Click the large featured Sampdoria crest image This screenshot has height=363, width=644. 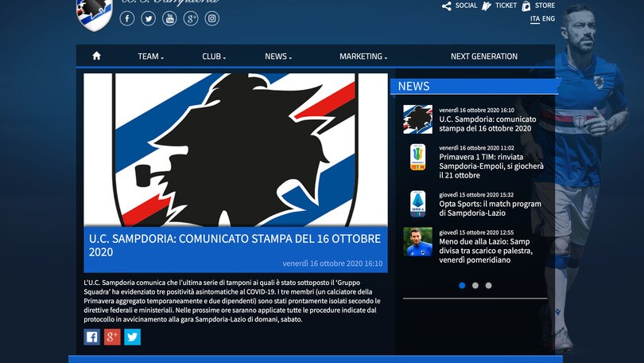[236, 150]
